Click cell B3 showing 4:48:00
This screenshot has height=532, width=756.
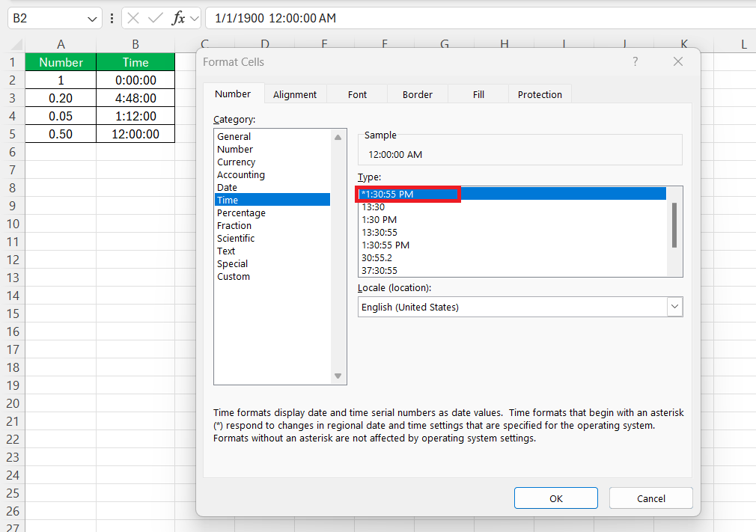point(135,98)
